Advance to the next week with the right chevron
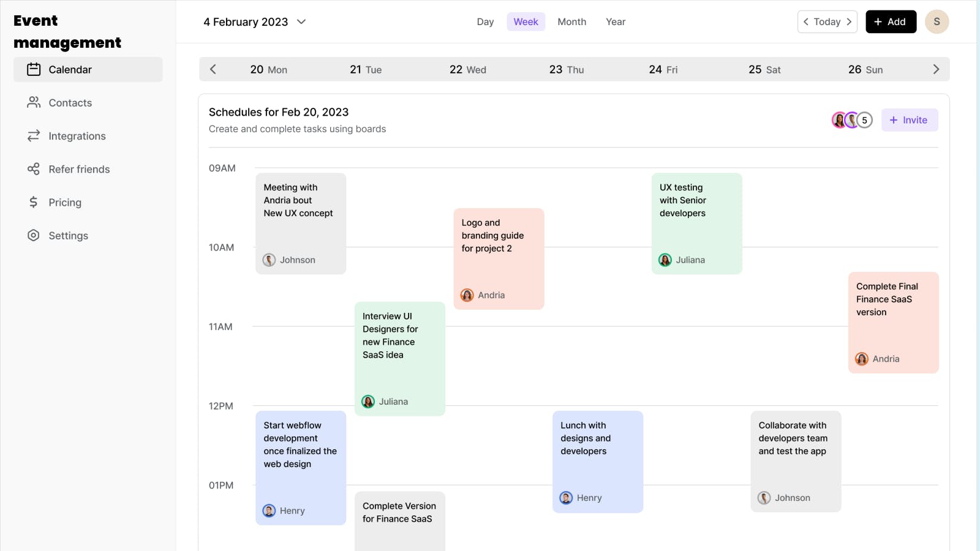 click(x=935, y=69)
